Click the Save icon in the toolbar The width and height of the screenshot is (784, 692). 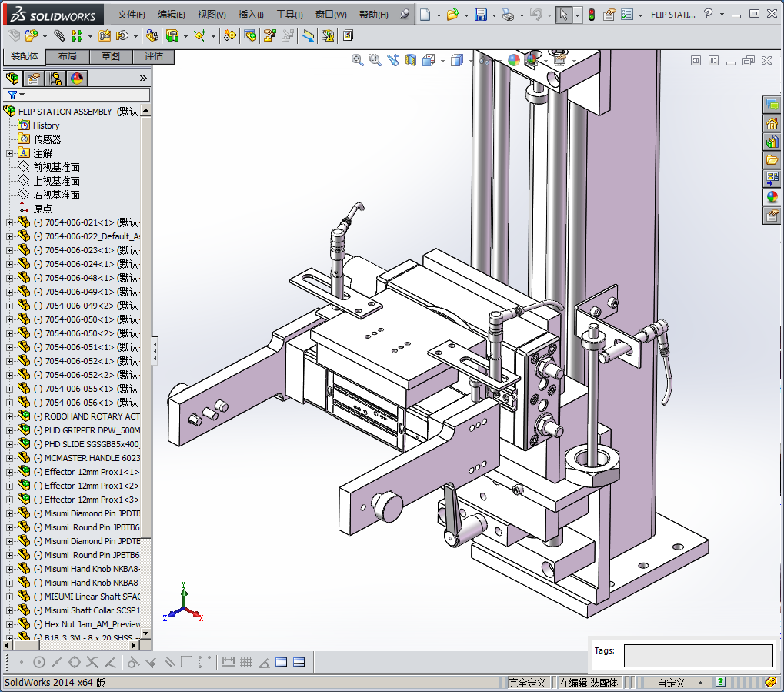coord(480,15)
